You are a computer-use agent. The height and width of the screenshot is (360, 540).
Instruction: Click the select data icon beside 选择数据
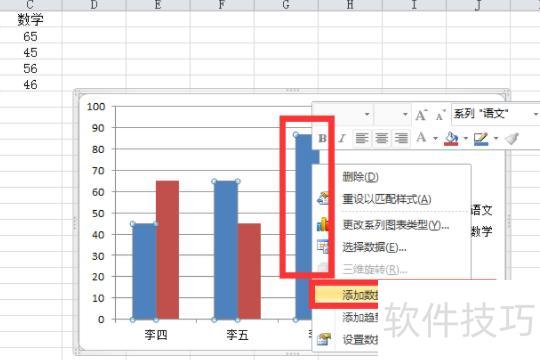pos(323,247)
